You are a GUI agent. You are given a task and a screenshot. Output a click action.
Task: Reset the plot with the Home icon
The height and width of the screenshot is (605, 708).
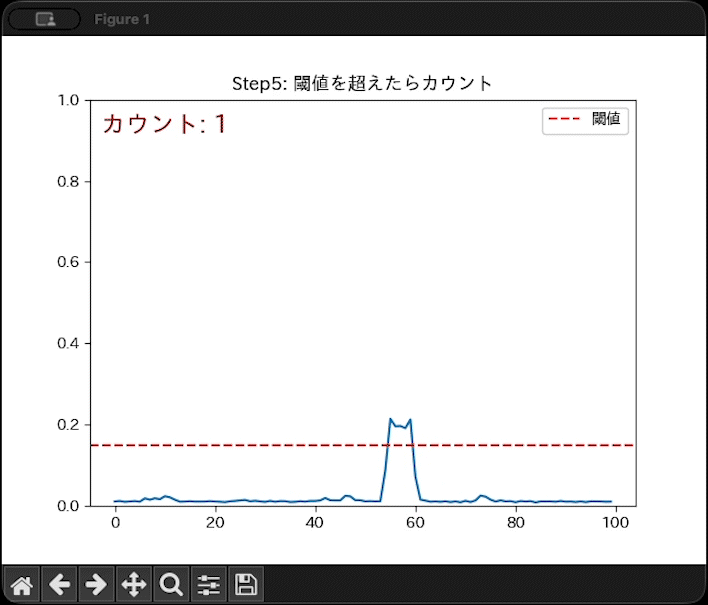(22, 585)
